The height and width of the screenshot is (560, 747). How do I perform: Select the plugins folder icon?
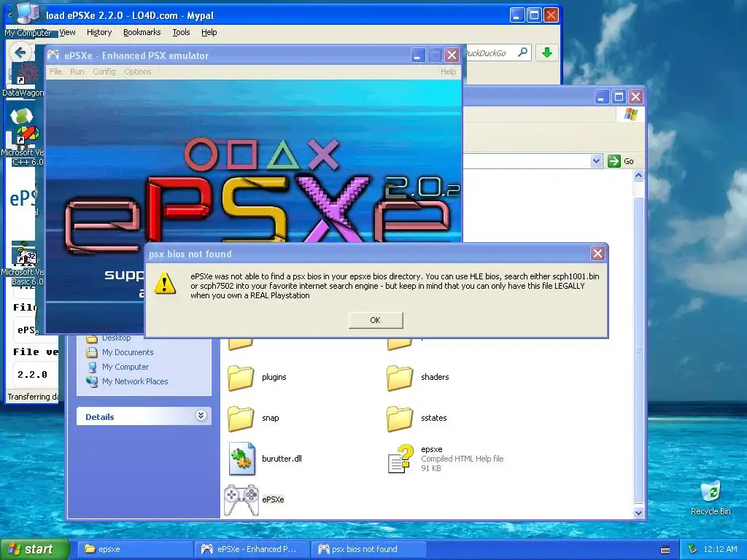241,378
